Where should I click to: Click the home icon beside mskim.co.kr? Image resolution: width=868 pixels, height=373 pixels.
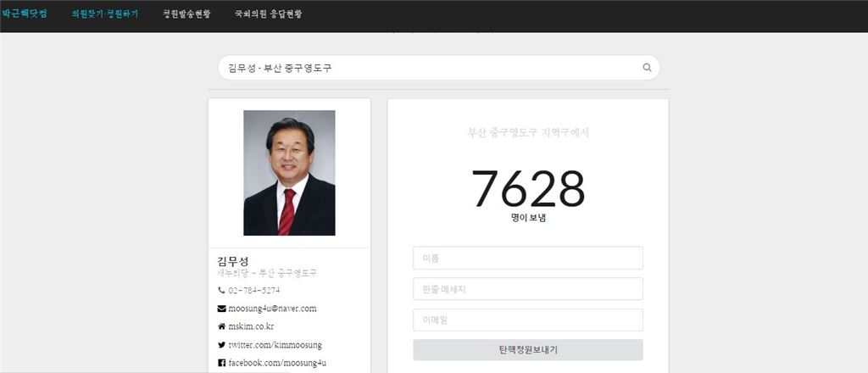click(x=221, y=326)
